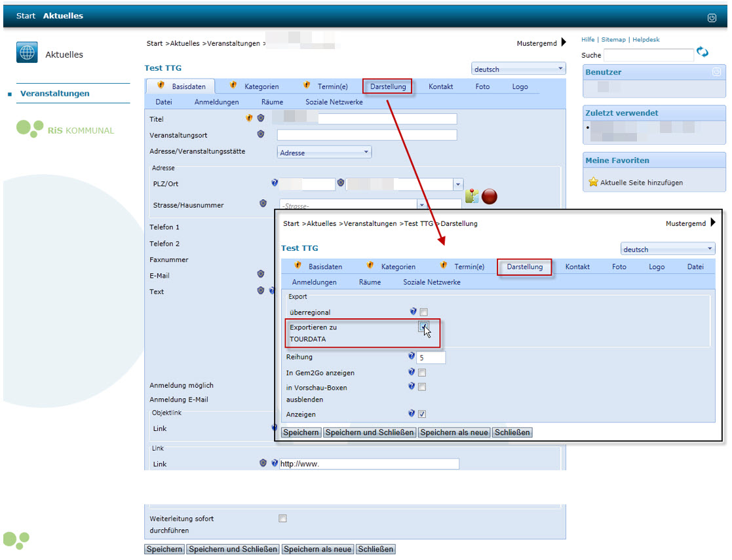This screenshot has height=560, width=732.
Task: Click the orange warning shield beside Titel
Action: coord(249,118)
